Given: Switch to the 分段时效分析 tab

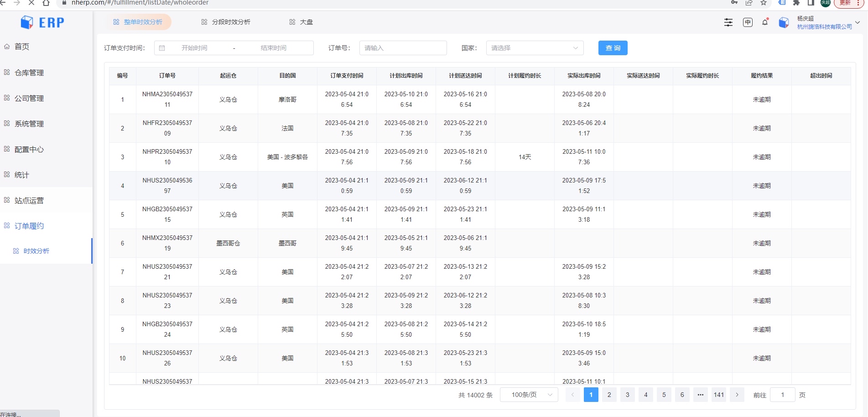Looking at the screenshot, I should pyautogui.click(x=226, y=22).
